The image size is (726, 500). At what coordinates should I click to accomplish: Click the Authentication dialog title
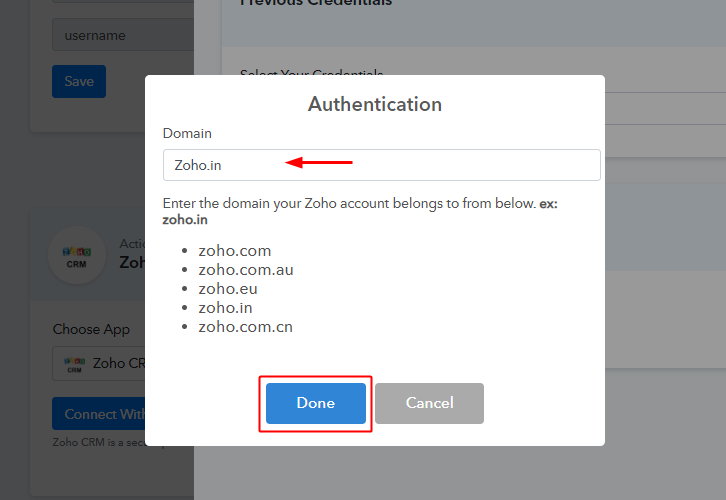(x=375, y=104)
